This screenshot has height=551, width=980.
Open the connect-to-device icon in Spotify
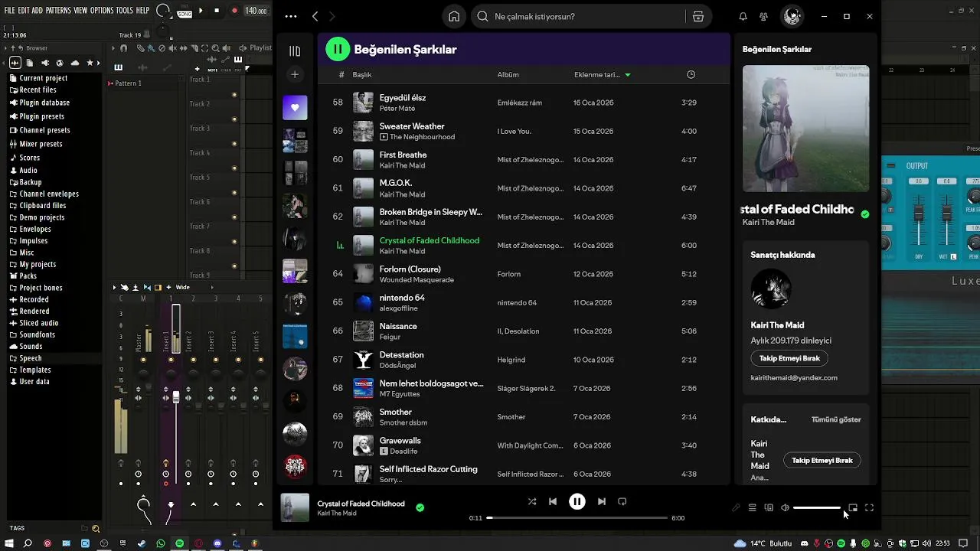[x=769, y=507]
